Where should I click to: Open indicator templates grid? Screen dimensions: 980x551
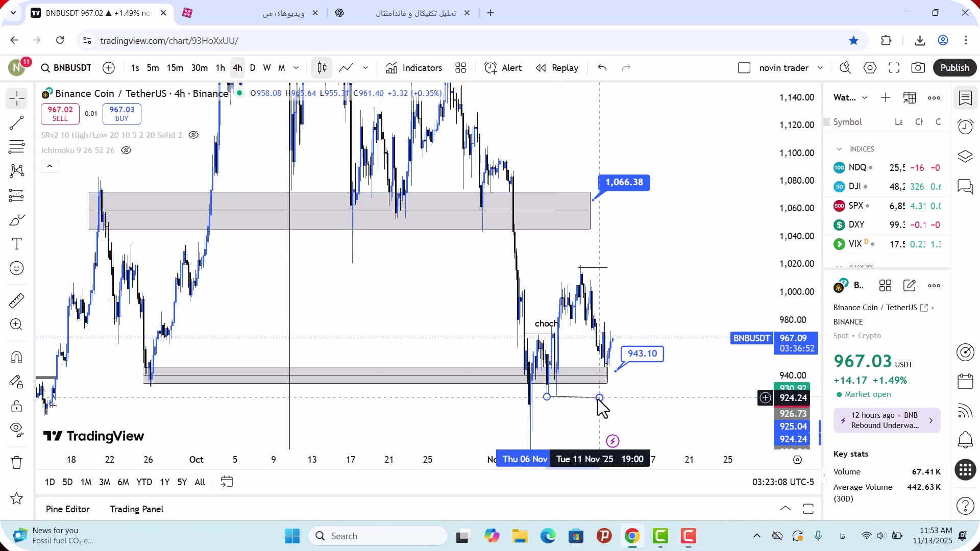(461, 68)
